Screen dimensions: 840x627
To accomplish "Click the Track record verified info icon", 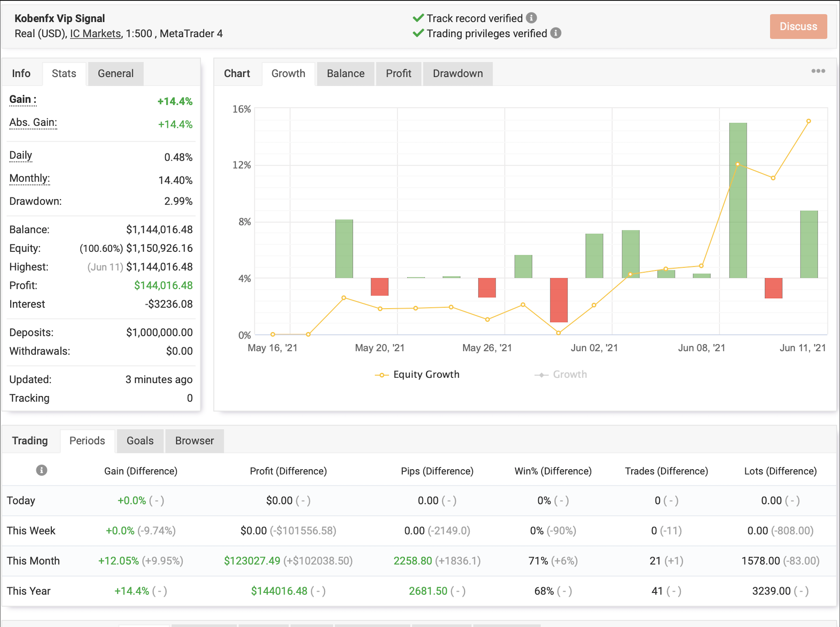I will [x=531, y=18].
